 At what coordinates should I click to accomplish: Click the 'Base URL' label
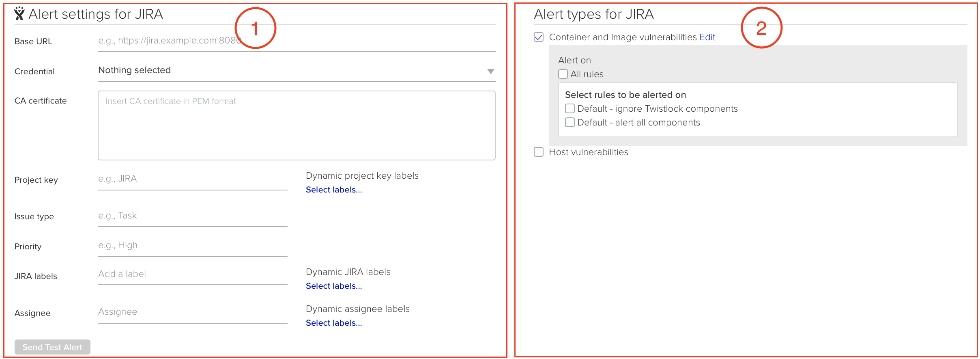tap(33, 41)
